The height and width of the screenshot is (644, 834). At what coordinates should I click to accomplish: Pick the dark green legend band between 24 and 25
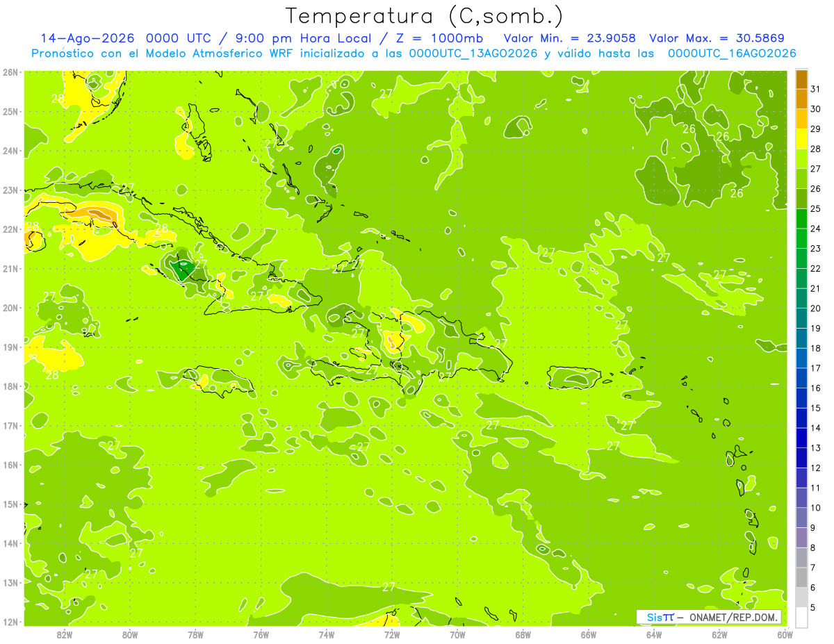pos(801,219)
